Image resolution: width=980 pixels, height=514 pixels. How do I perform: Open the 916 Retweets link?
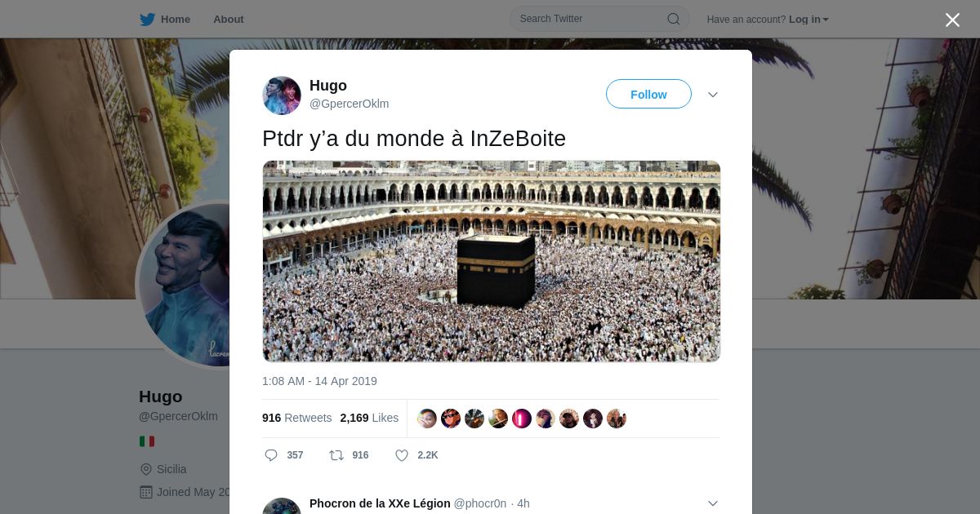pos(297,418)
